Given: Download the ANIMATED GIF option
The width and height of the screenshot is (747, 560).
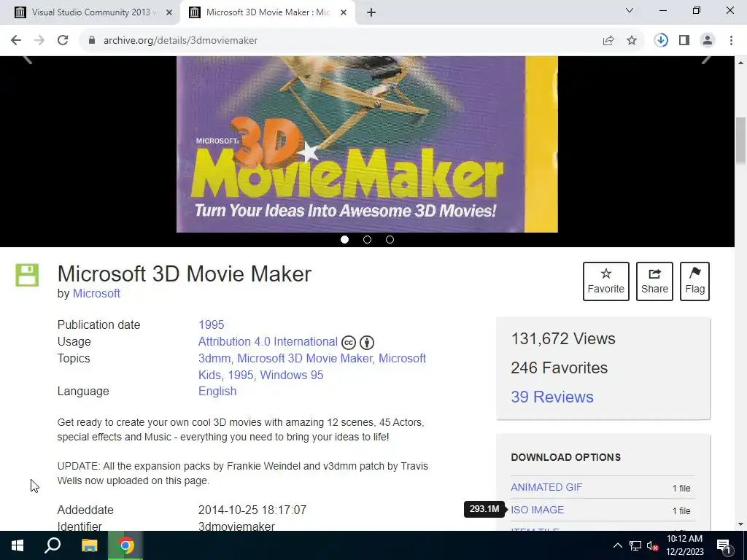Looking at the screenshot, I should click(546, 487).
